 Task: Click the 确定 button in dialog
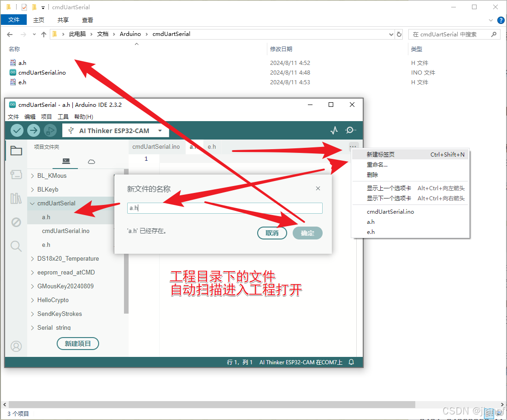[307, 233]
